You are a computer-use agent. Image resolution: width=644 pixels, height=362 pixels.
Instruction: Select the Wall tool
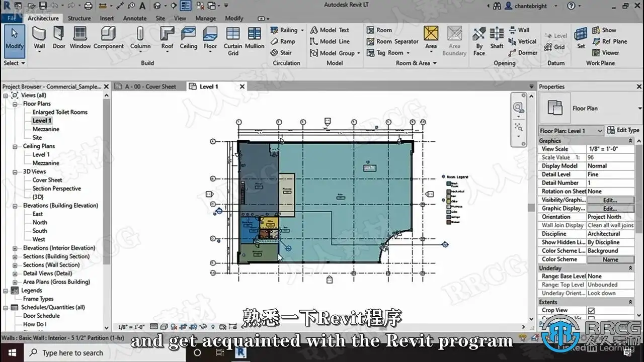[x=39, y=38]
